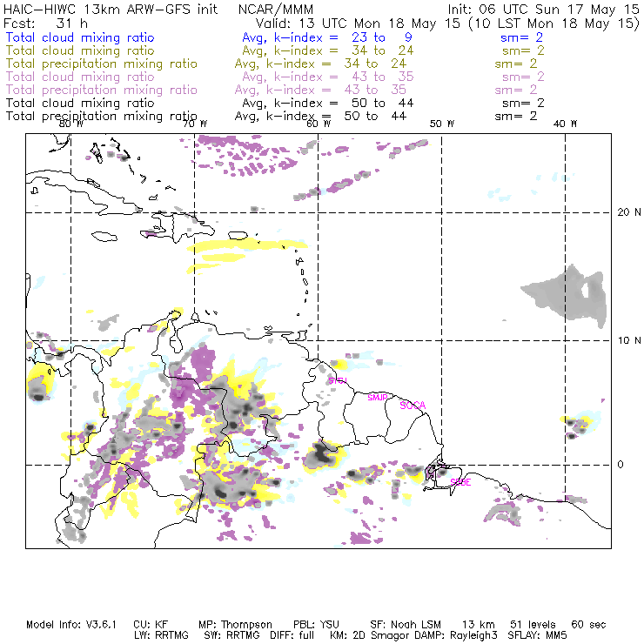Image resolution: width=644 pixels, height=644 pixels.
Task: Click the LW: RRTMG label
Action: click(161, 635)
